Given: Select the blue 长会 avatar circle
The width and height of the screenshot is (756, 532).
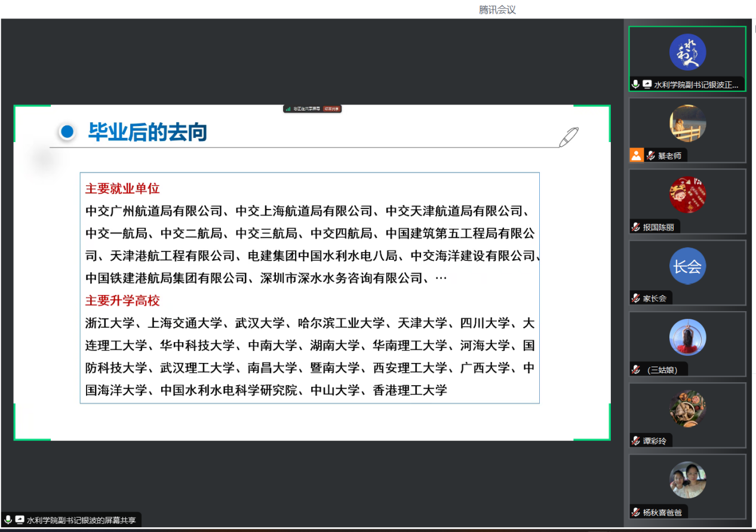Looking at the screenshot, I should (x=687, y=266).
